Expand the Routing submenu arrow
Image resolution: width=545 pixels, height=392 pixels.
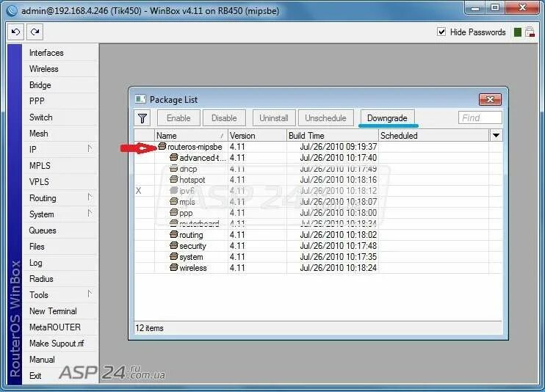click(x=90, y=197)
